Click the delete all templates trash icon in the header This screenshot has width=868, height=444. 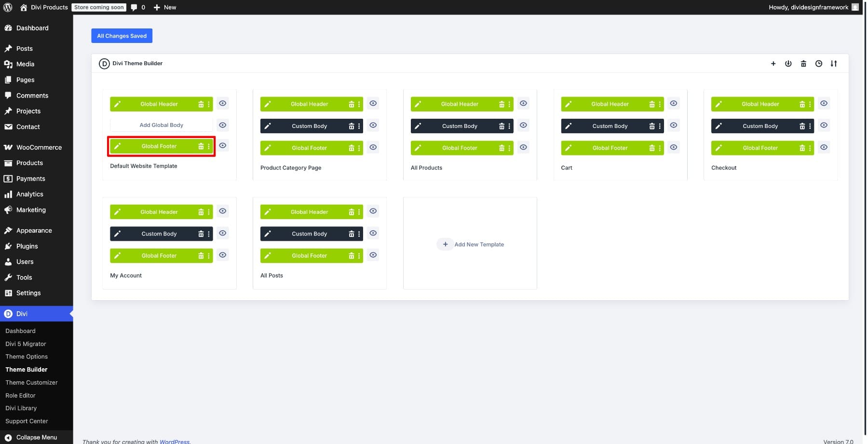(x=803, y=64)
